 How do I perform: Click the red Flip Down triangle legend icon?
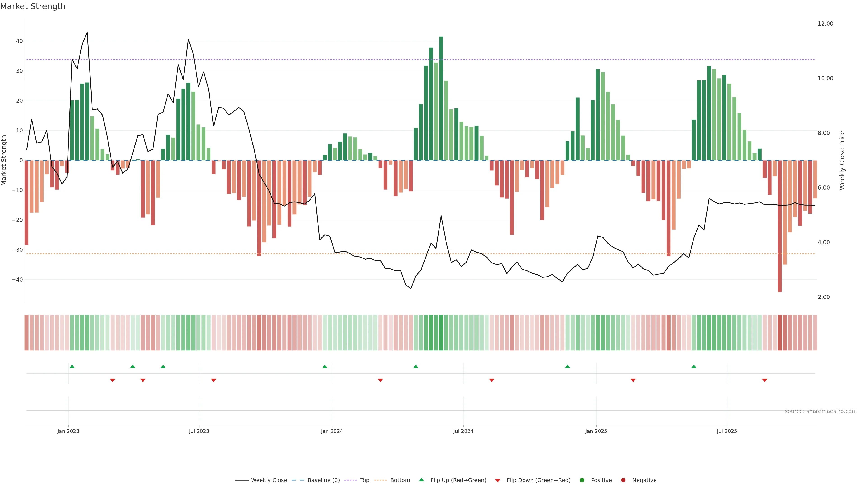[498, 481]
